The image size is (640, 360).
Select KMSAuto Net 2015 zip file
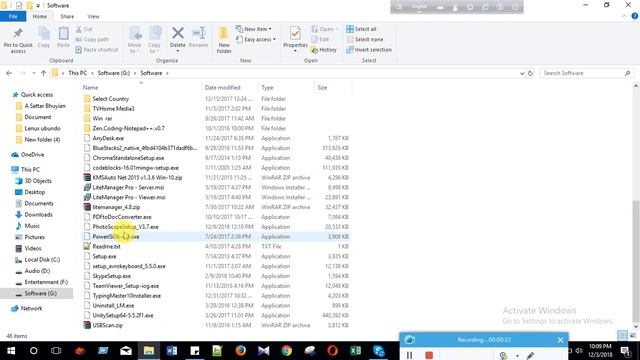tap(137, 178)
